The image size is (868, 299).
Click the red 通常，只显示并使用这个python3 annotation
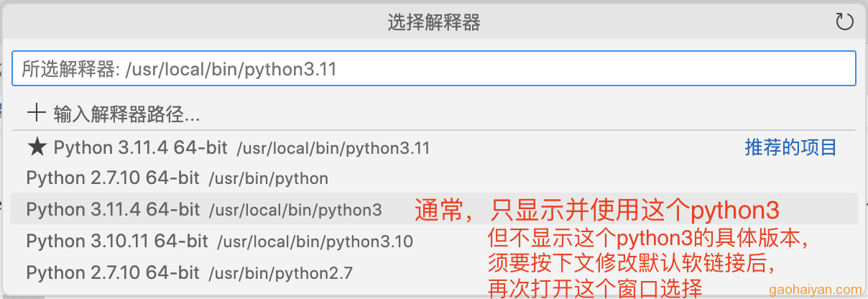[597, 210]
